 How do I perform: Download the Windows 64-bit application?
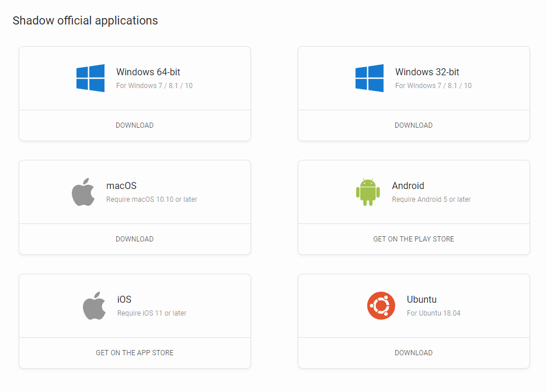[x=135, y=125]
